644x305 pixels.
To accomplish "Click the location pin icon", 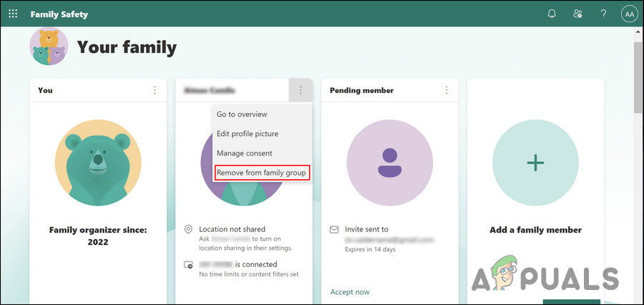I will point(188,229).
